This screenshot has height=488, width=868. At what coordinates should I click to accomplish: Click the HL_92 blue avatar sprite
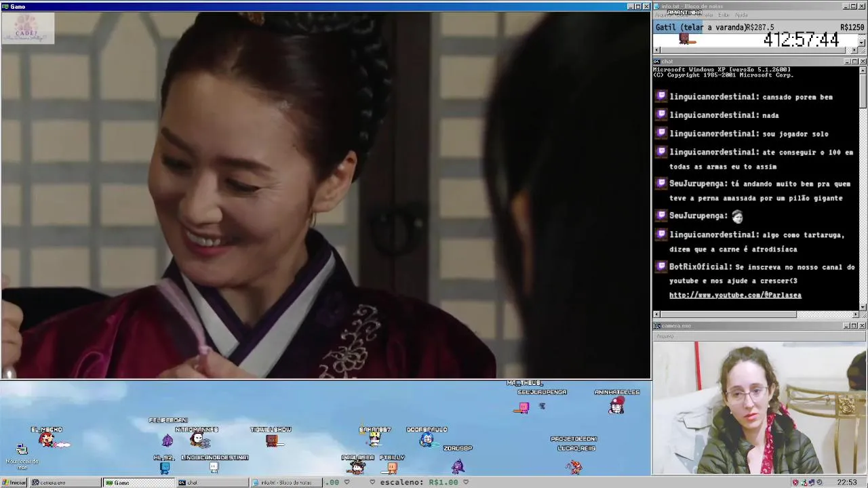tap(165, 468)
